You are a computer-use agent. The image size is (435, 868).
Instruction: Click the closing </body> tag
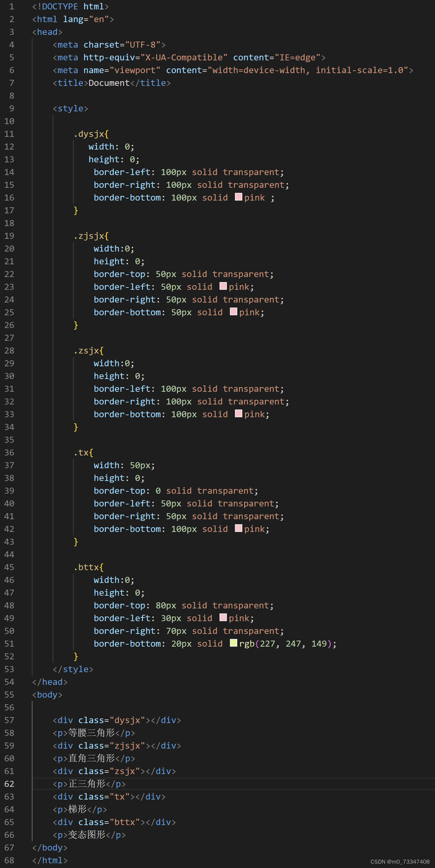click(x=50, y=848)
